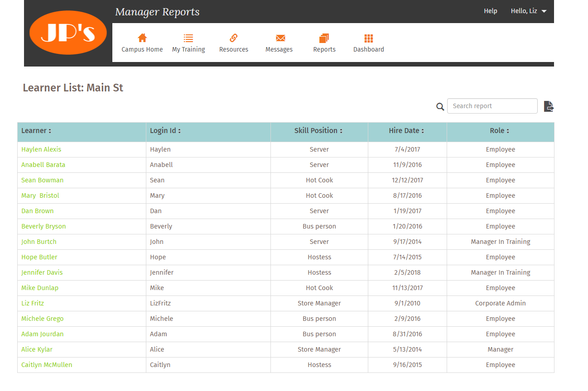Select the Reports icon
Viewport: 588px width, 391px height.
point(324,38)
